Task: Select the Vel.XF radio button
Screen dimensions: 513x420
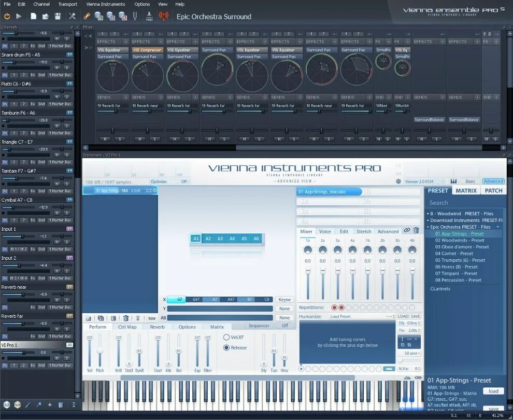Action: [x=226, y=337]
